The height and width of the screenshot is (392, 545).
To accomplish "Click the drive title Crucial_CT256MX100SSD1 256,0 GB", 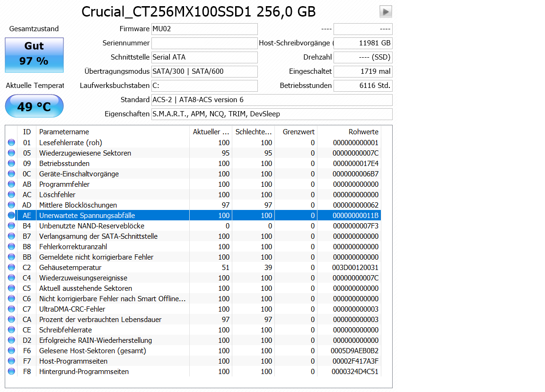I will 199,12.
